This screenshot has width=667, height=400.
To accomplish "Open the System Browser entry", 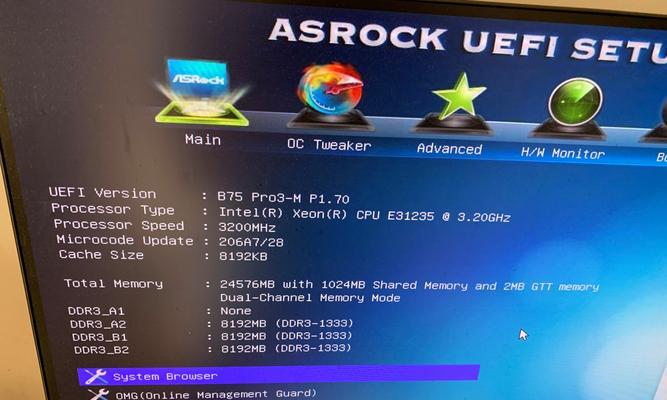I will tap(279, 375).
